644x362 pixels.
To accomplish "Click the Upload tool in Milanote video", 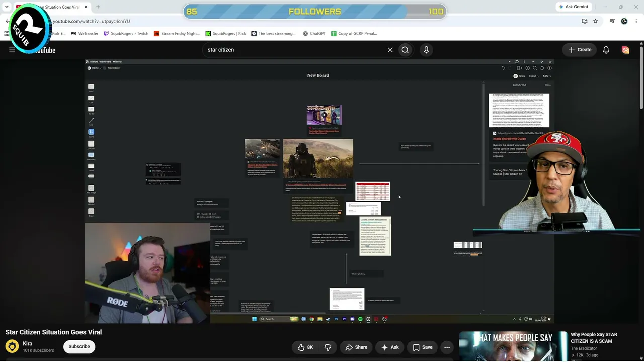I will pyautogui.click(x=91, y=201).
